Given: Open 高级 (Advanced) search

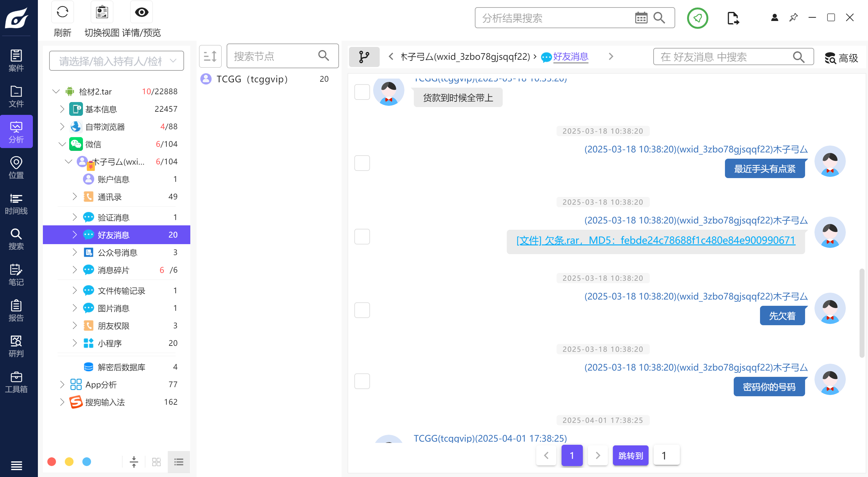Looking at the screenshot, I should click(841, 58).
